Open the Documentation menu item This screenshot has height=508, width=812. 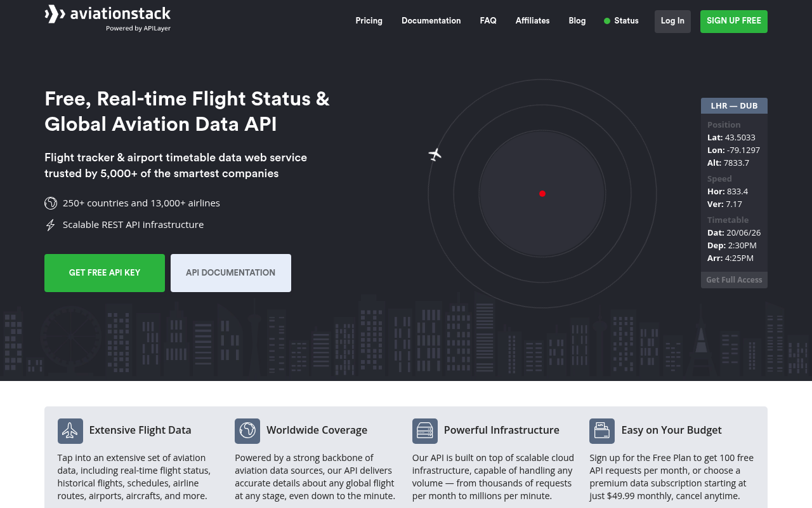point(431,21)
